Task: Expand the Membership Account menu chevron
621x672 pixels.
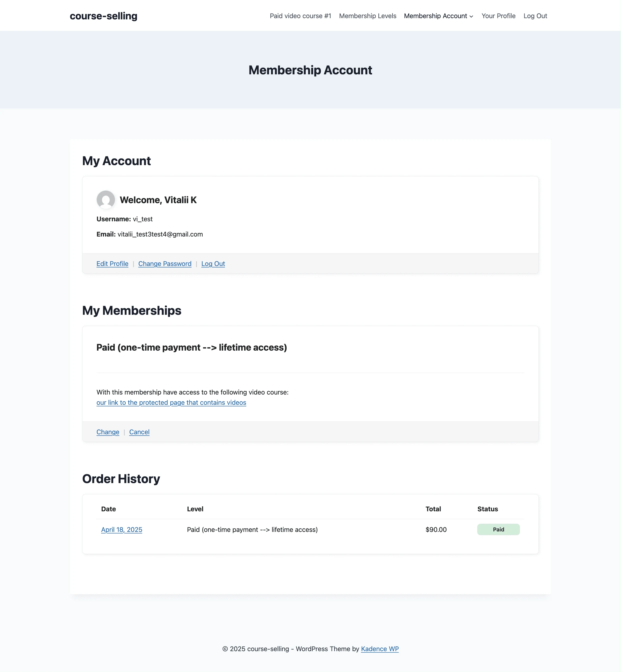Action: click(471, 16)
